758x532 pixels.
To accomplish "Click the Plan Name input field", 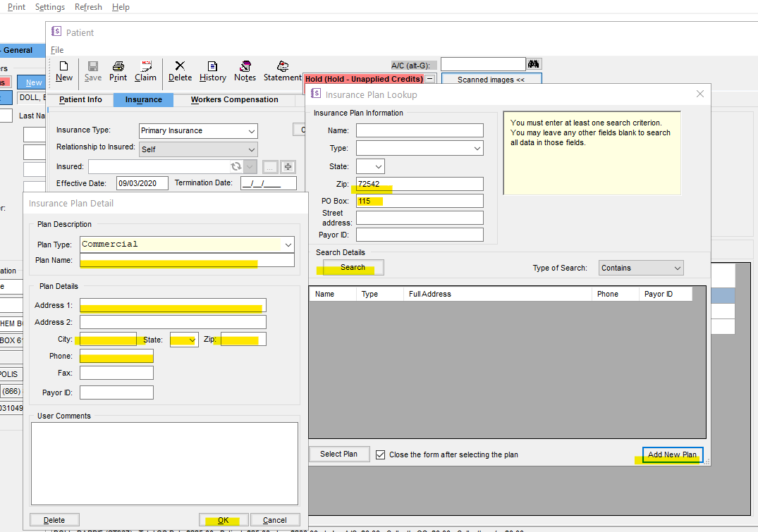I will coord(187,260).
